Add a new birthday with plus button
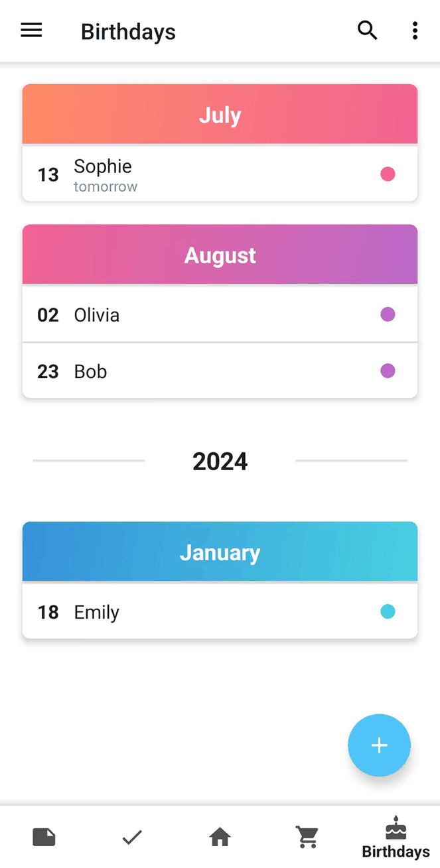 click(379, 745)
